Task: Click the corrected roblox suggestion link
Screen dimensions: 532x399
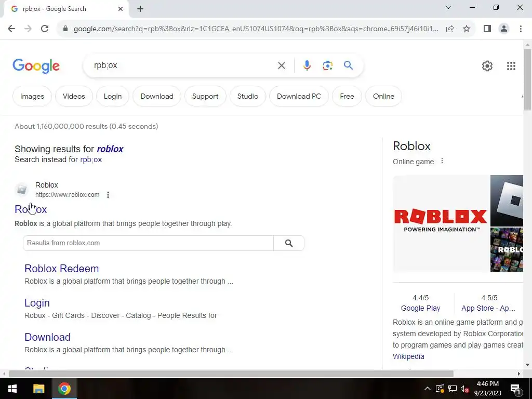Action: pos(110,149)
